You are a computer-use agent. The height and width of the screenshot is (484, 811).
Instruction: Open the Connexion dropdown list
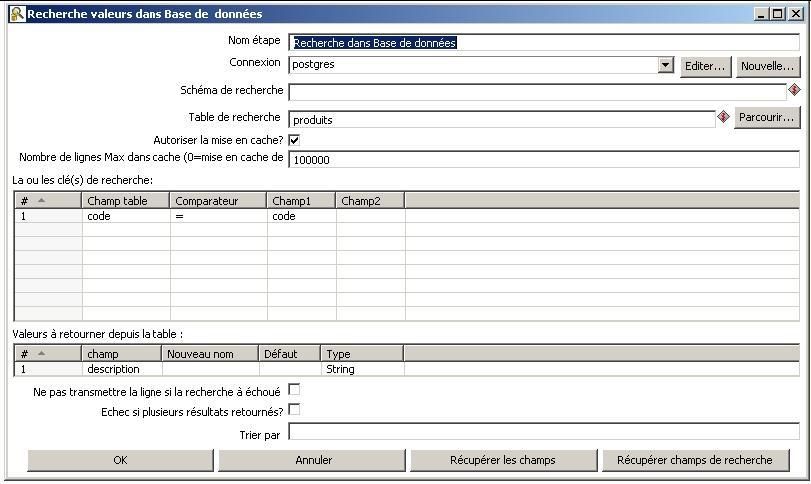click(666, 65)
